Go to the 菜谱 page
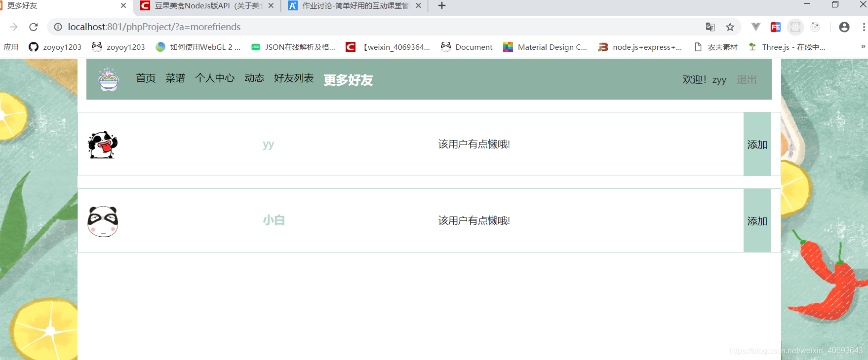This screenshot has height=360, width=868. pos(175,78)
